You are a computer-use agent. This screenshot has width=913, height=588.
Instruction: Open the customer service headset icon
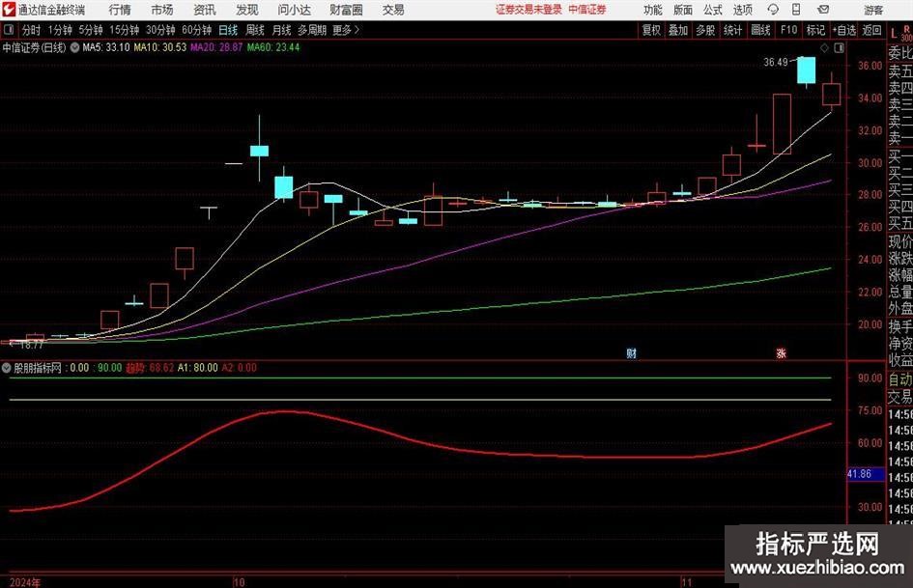773,10
